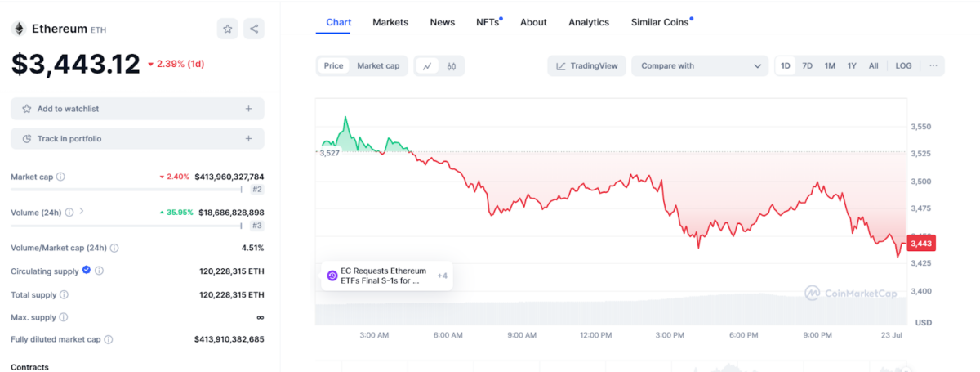
Task: Star Ethereum as a favorite
Action: pos(228,29)
